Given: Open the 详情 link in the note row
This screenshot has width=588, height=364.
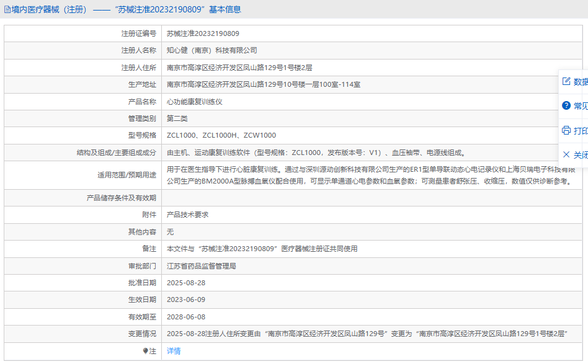Looking at the screenshot, I should (x=174, y=351).
